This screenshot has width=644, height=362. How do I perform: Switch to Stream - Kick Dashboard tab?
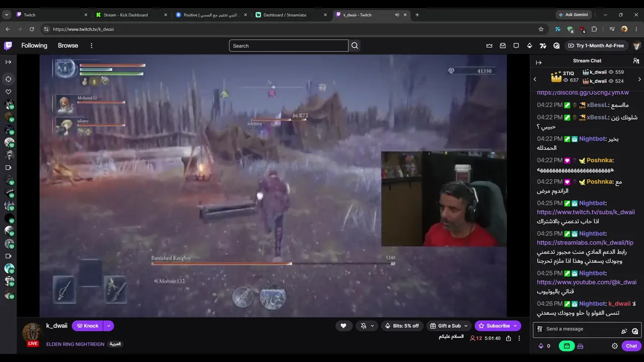pyautogui.click(x=131, y=15)
